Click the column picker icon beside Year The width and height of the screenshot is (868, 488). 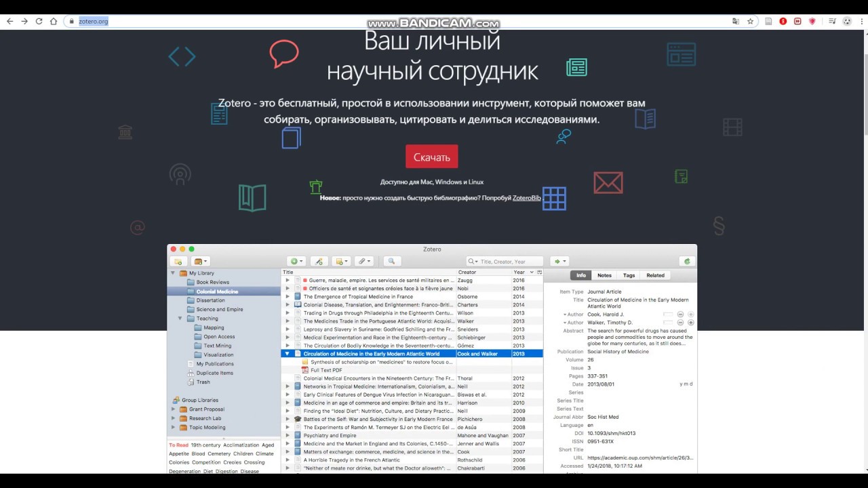tap(540, 272)
